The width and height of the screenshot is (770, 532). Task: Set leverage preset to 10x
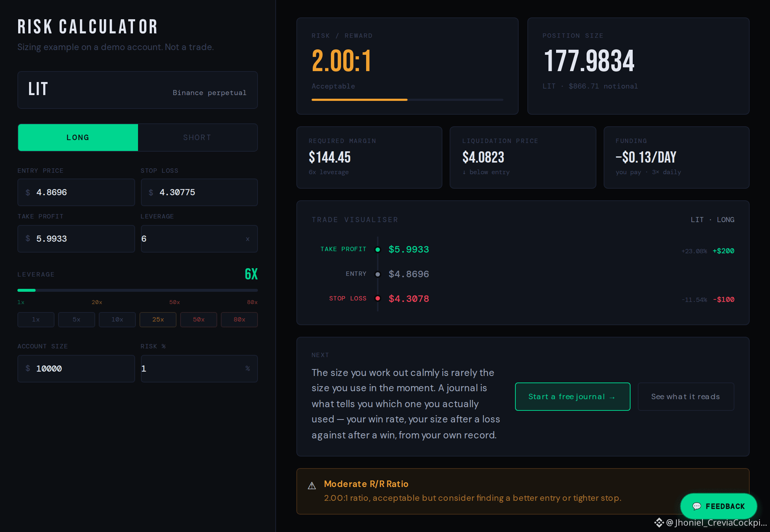117,320
